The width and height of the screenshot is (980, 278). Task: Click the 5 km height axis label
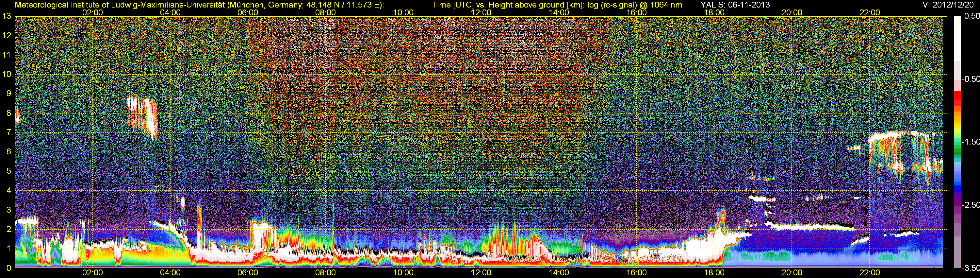coord(9,171)
